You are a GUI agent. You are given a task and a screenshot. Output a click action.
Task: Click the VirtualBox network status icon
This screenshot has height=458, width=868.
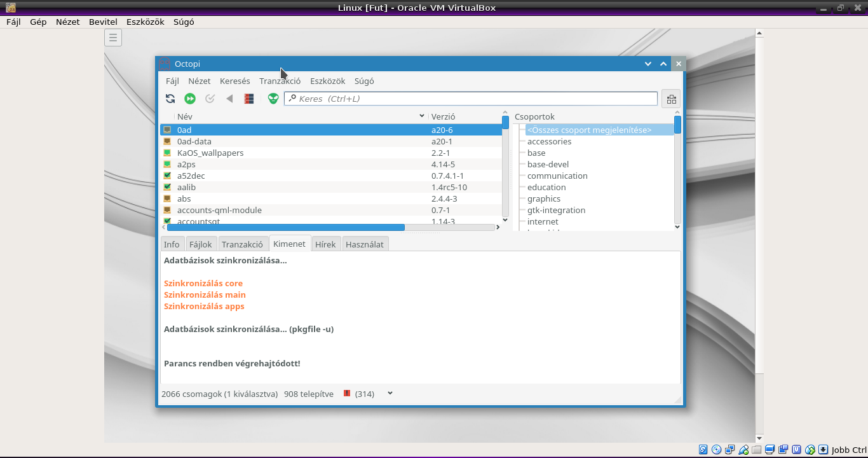coord(730,450)
